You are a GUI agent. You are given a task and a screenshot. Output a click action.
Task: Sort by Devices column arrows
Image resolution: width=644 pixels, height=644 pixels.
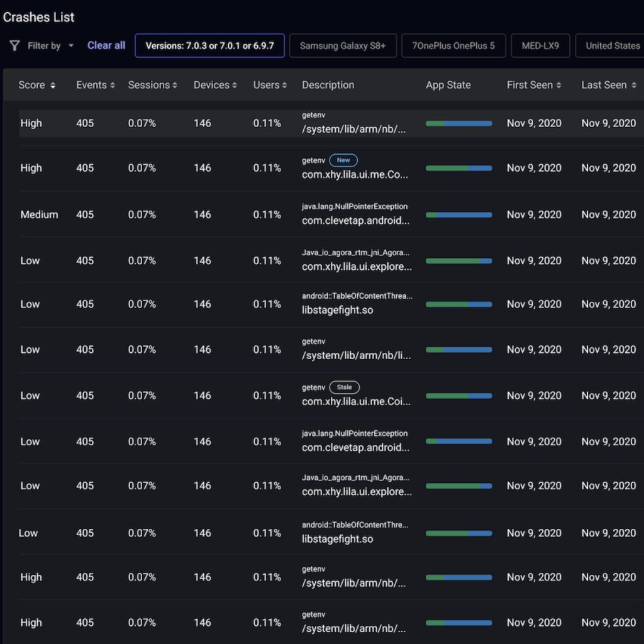pyautogui.click(x=235, y=86)
